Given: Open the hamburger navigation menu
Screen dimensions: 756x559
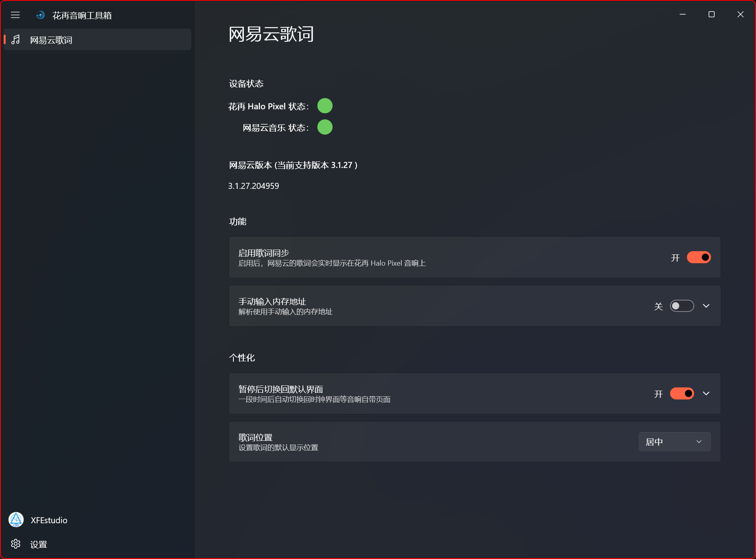Looking at the screenshot, I should [x=15, y=15].
